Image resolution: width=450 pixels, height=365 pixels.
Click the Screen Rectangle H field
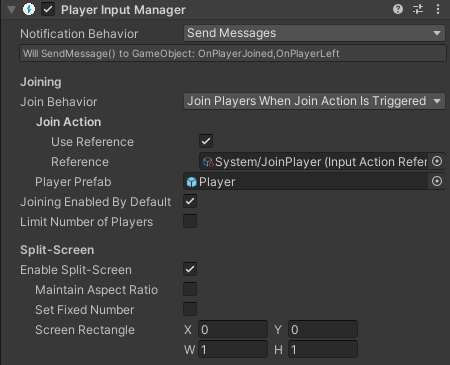point(323,349)
